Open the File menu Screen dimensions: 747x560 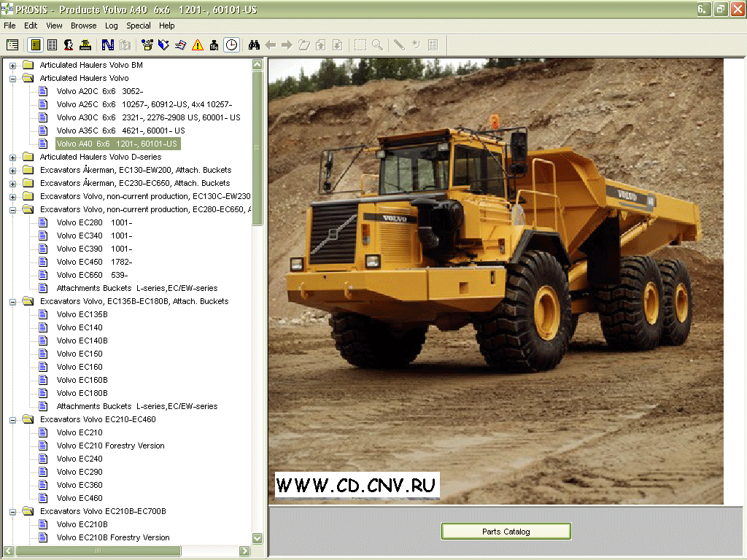point(9,26)
